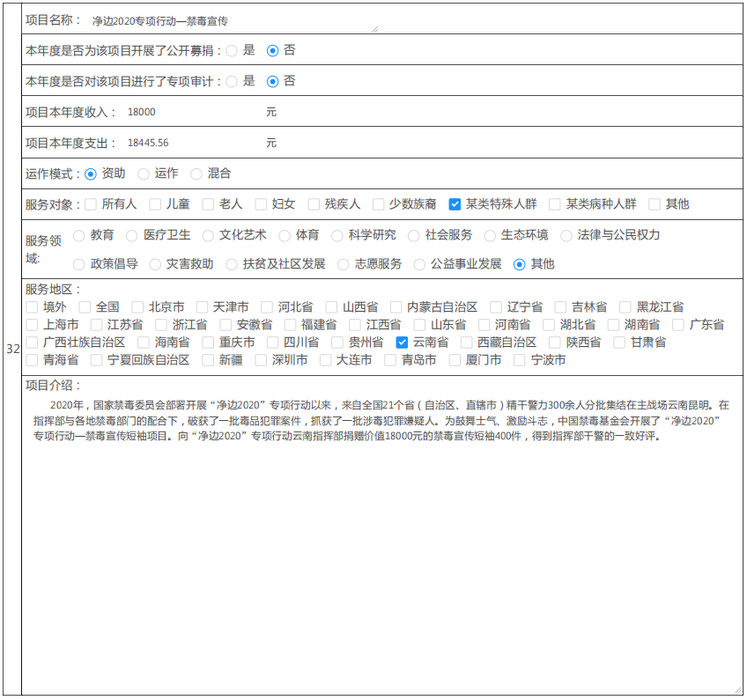Select 医疗卫生 service field

(132, 236)
